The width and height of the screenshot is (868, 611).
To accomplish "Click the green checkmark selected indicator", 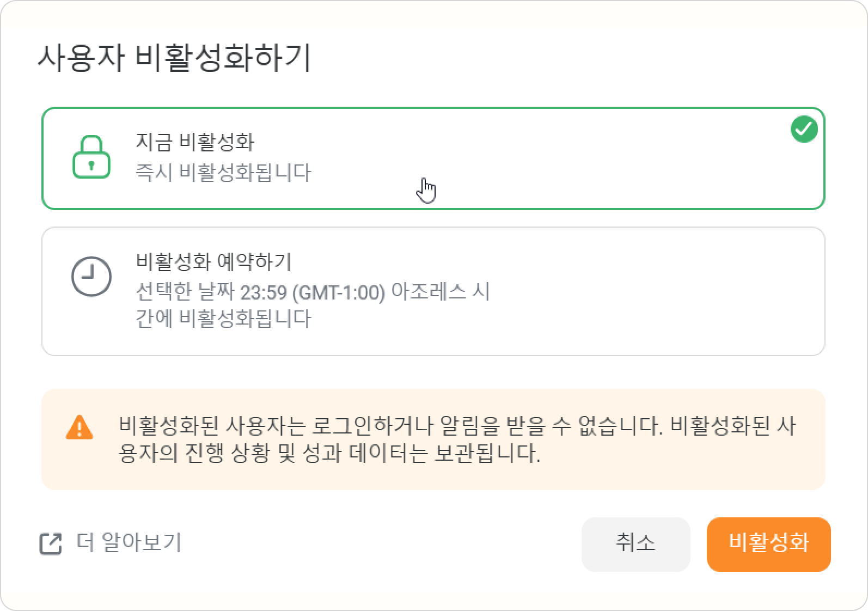I will point(804,129).
